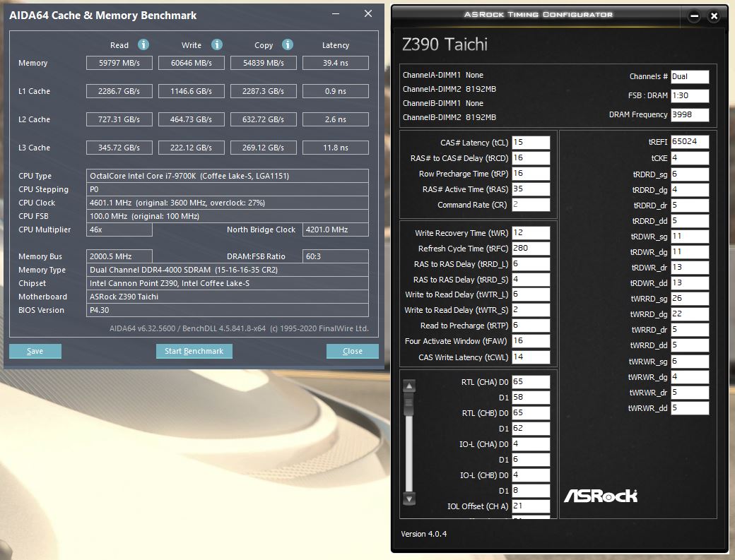Click the Write info icon in AIDA64

tap(216, 44)
